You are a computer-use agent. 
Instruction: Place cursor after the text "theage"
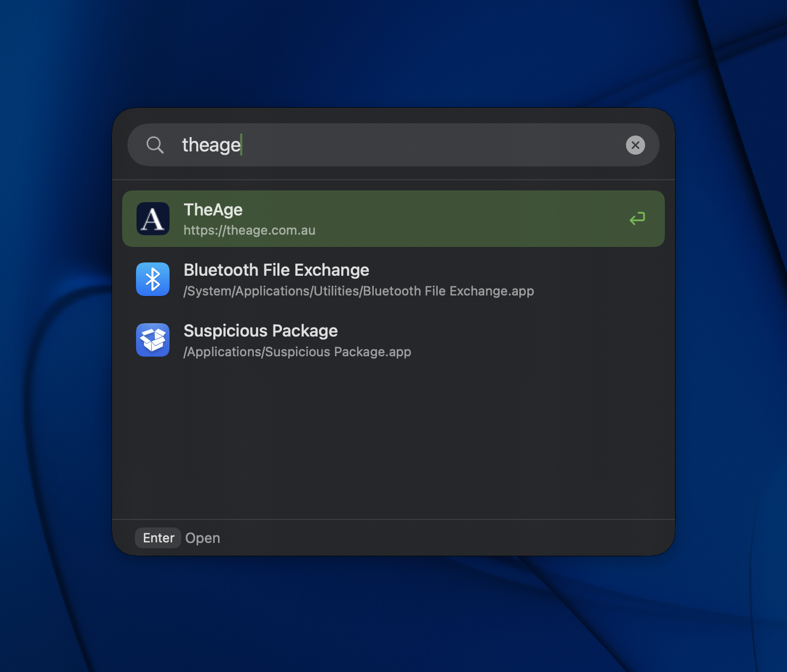[x=243, y=145]
